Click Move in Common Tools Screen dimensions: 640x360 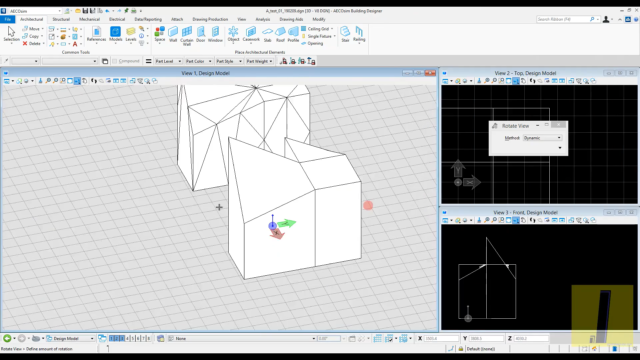(31, 29)
